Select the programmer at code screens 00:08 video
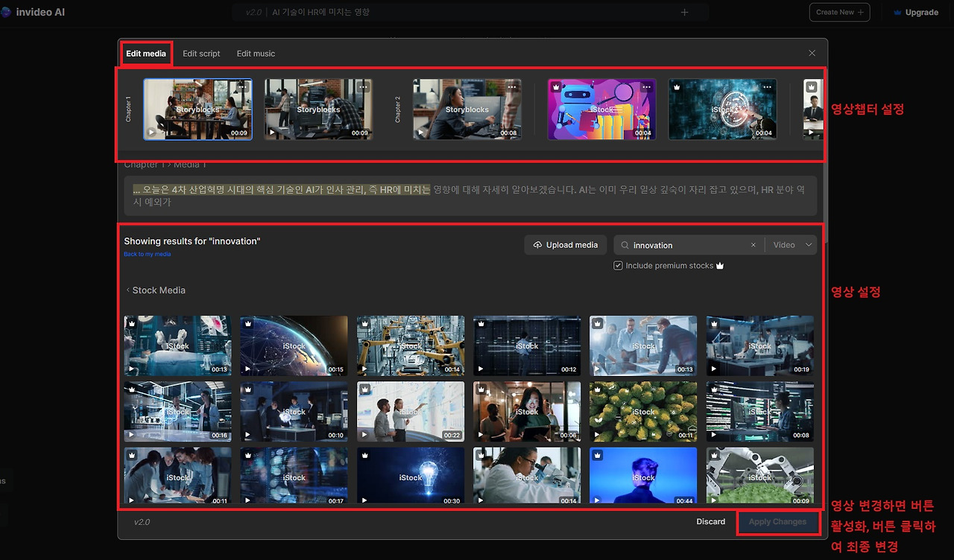This screenshot has width=954, height=560. pos(760,412)
